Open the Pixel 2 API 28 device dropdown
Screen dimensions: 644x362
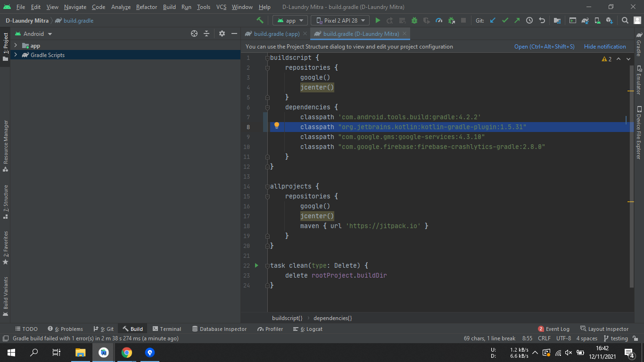340,20
